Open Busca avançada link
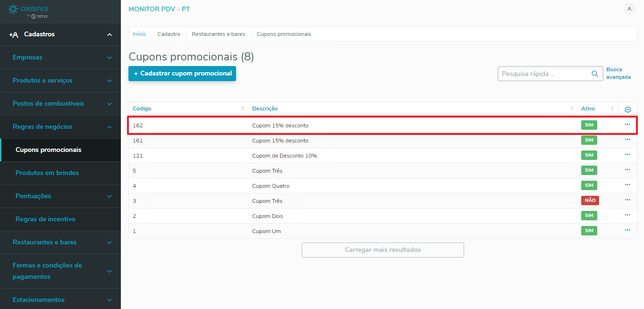The height and width of the screenshot is (309, 644). click(x=618, y=73)
